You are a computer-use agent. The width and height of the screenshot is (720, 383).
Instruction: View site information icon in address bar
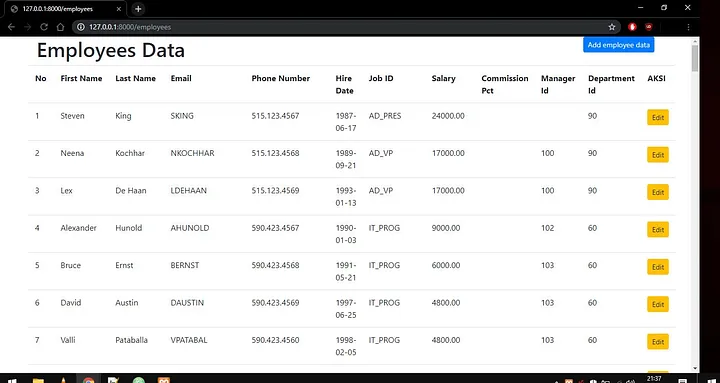81,27
